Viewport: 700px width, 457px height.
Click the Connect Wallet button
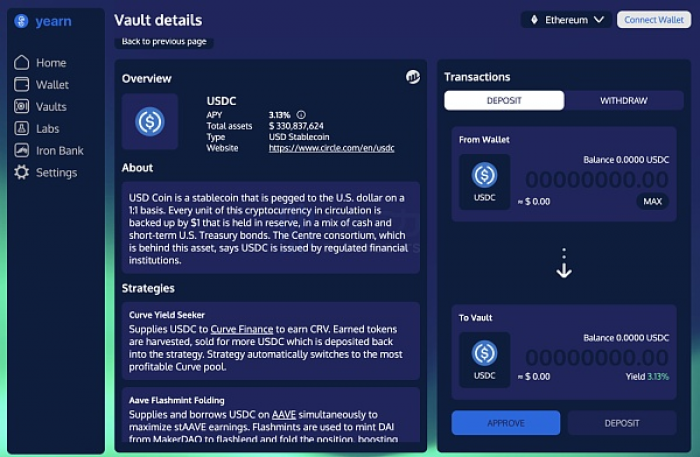pos(654,20)
